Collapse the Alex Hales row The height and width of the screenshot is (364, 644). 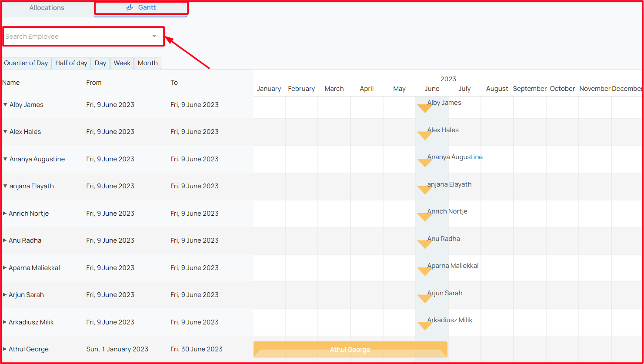(x=5, y=132)
